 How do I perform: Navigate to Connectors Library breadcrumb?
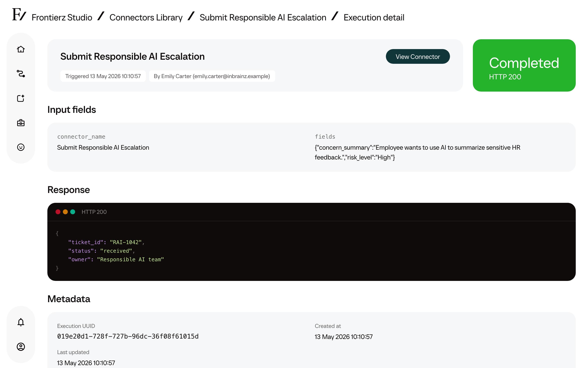tap(146, 18)
